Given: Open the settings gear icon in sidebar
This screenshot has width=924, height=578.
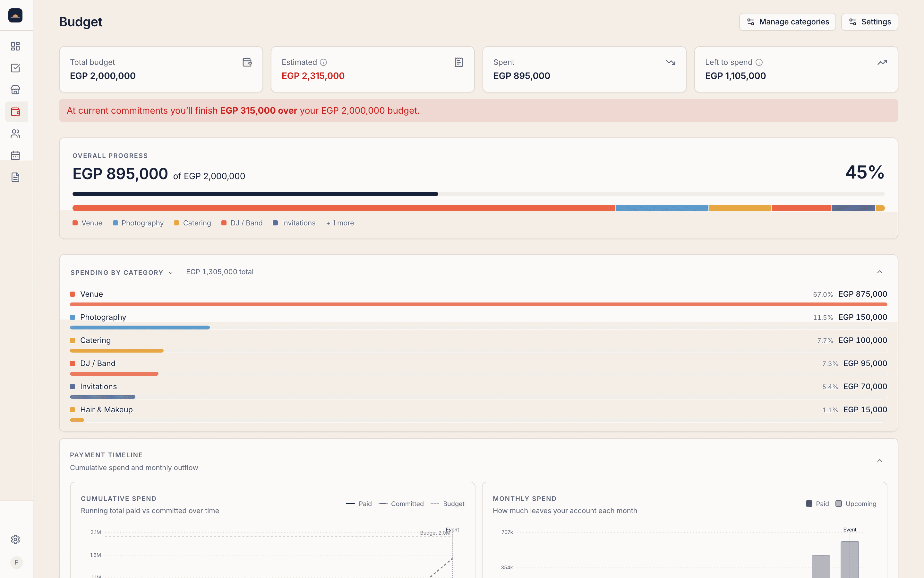Looking at the screenshot, I should (x=15, y=539).
